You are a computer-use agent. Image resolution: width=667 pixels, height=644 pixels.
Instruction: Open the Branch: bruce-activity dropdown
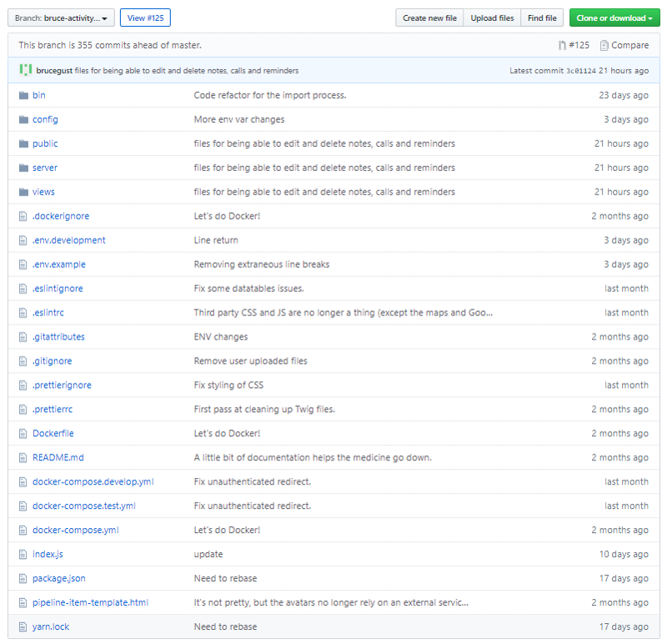[x=61, y=18]
